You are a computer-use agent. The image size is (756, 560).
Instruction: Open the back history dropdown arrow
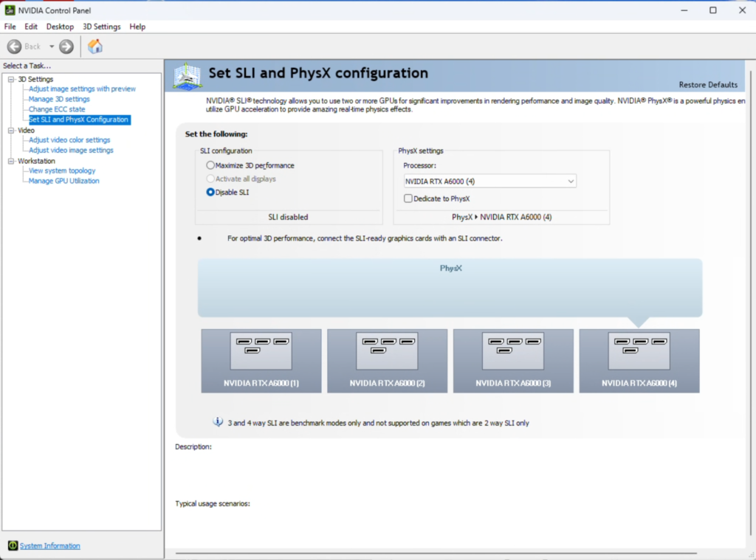tap(52, 46)
